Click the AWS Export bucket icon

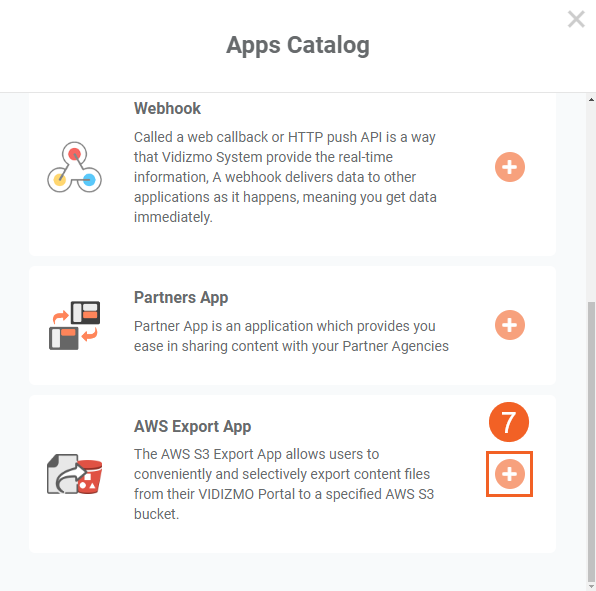coord(74,474)
